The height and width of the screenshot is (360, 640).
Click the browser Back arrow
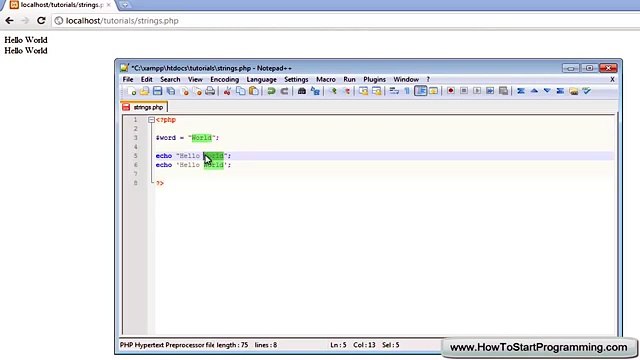[x=9, y=20]
